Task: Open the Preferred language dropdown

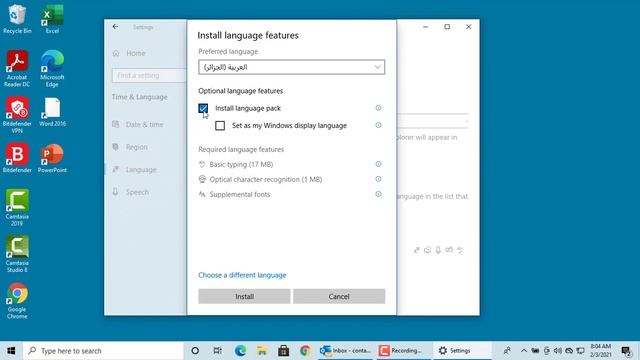Action: 291,67
